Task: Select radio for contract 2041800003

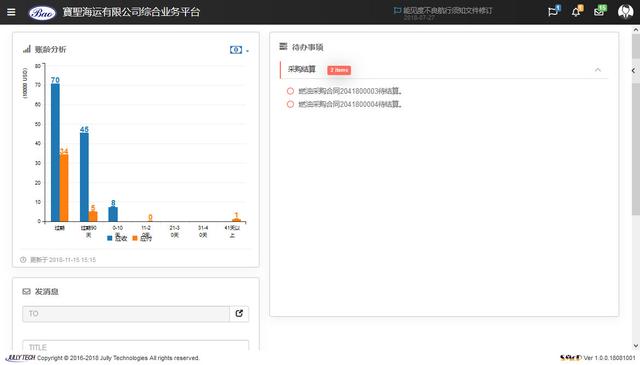Action: [290, 91]
